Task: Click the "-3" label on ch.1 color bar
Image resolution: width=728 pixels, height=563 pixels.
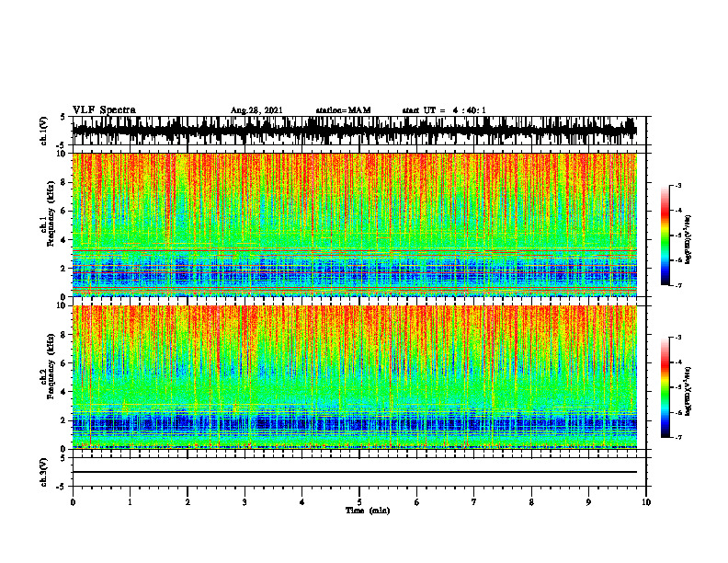Action: (678, 185)
